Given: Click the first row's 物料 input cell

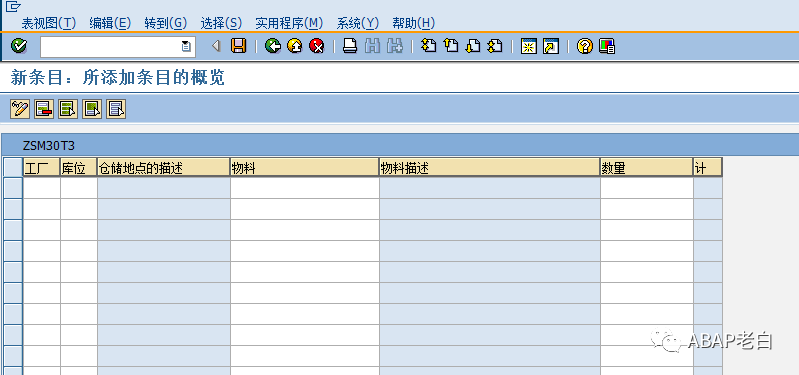Looking at the screenshot, I should tap(305, 188).
